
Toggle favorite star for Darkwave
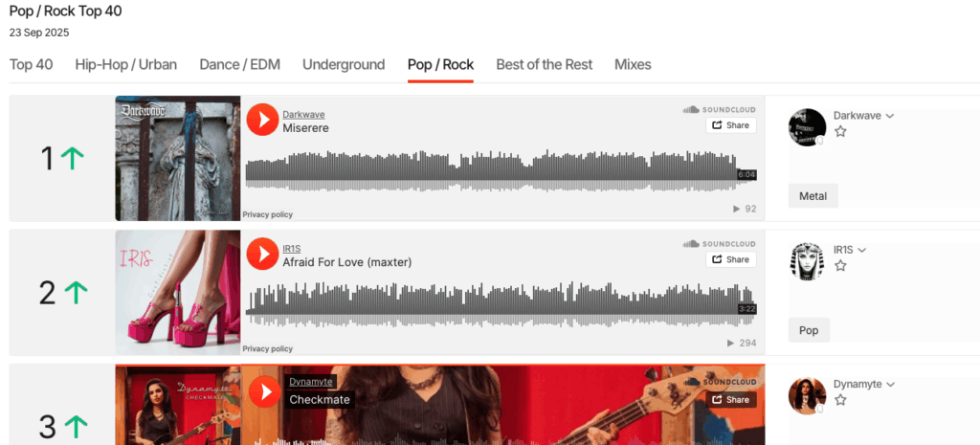coord(840,131)
